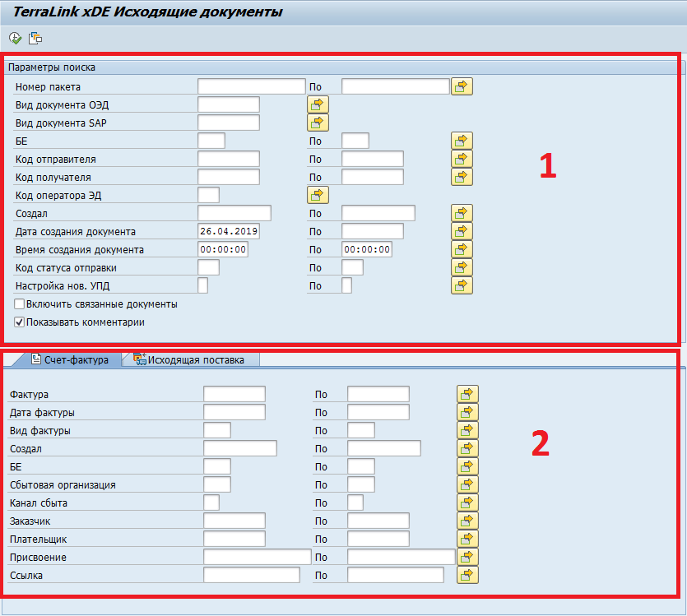687x616 pixels.
Task: Open multiple selection for Код отправителя
Action: tap(462, 159)
